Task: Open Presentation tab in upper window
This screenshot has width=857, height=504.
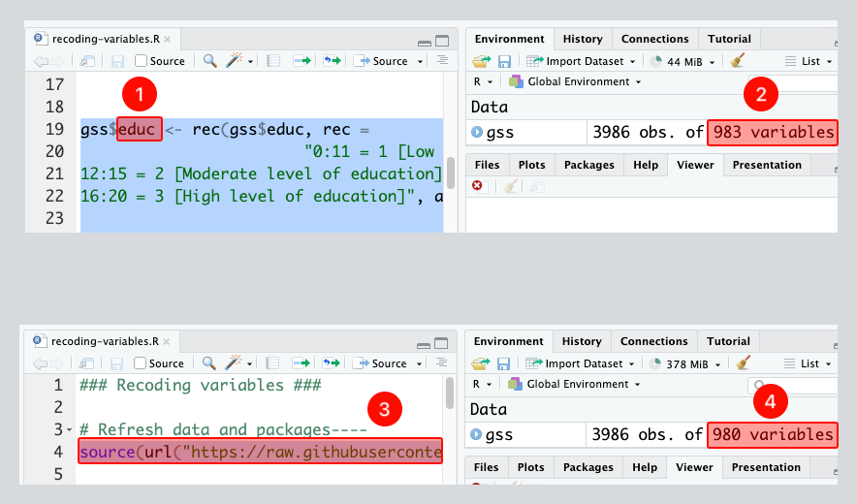Action: coord(767,165)
